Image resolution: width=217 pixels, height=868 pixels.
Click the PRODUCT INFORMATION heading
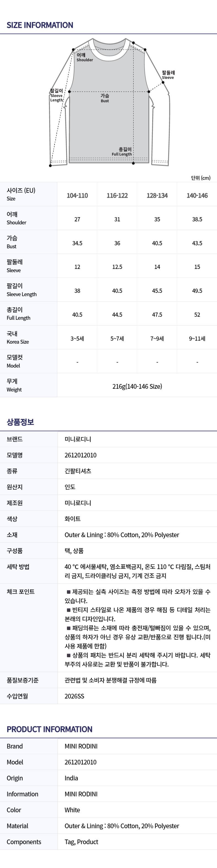[x=49, y=729]
